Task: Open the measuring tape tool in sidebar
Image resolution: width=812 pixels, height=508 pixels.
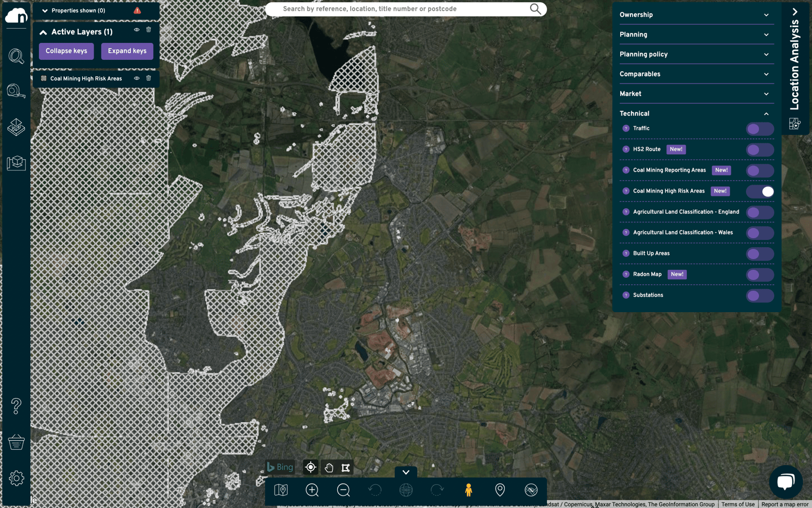Action: (16, 90)
